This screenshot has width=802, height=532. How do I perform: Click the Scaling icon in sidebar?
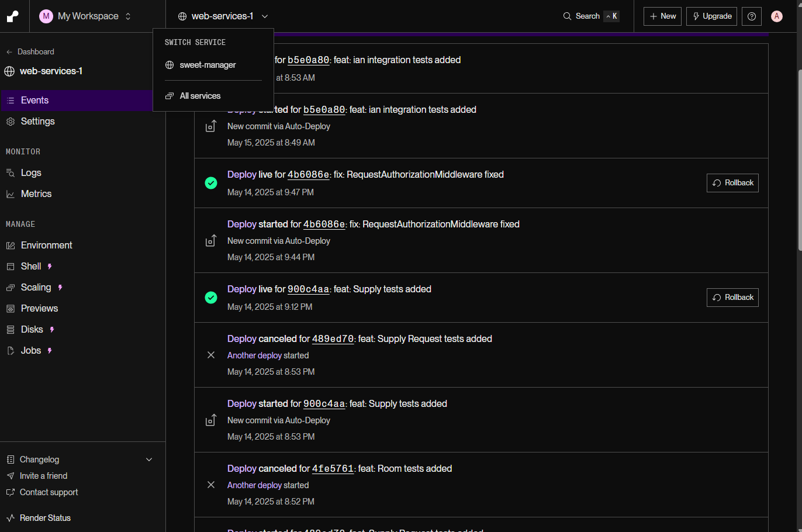(10, 288)
